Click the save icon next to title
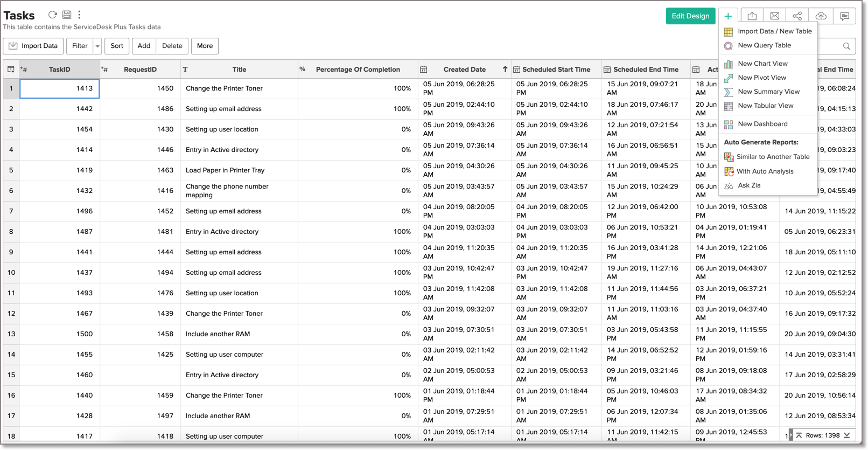The height and width of the screenshot is (450, 868). (x=67, y=15)
